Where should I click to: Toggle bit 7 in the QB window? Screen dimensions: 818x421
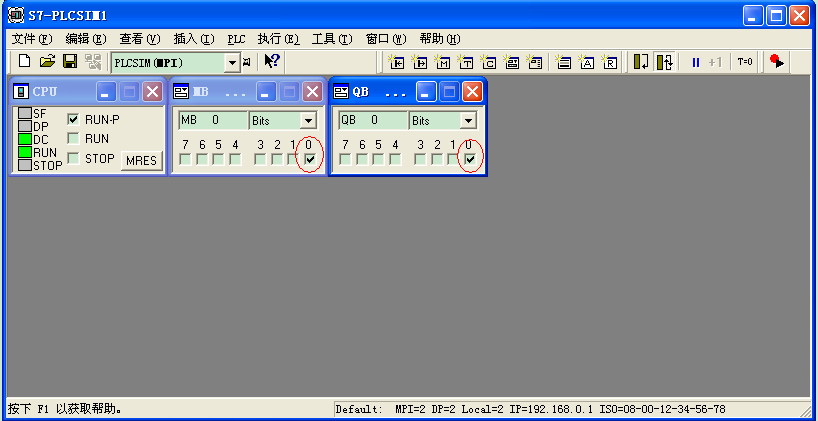pyautogui.click(x=345, y=159)
